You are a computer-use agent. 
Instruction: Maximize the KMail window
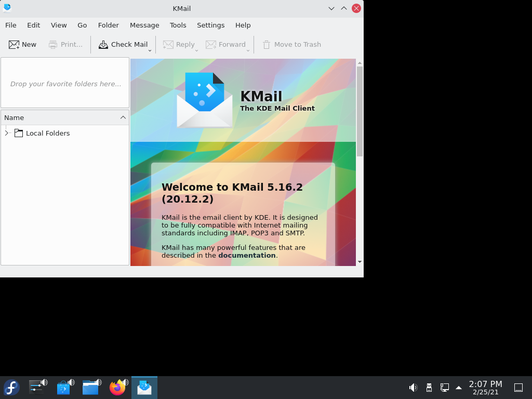[344, 8]
